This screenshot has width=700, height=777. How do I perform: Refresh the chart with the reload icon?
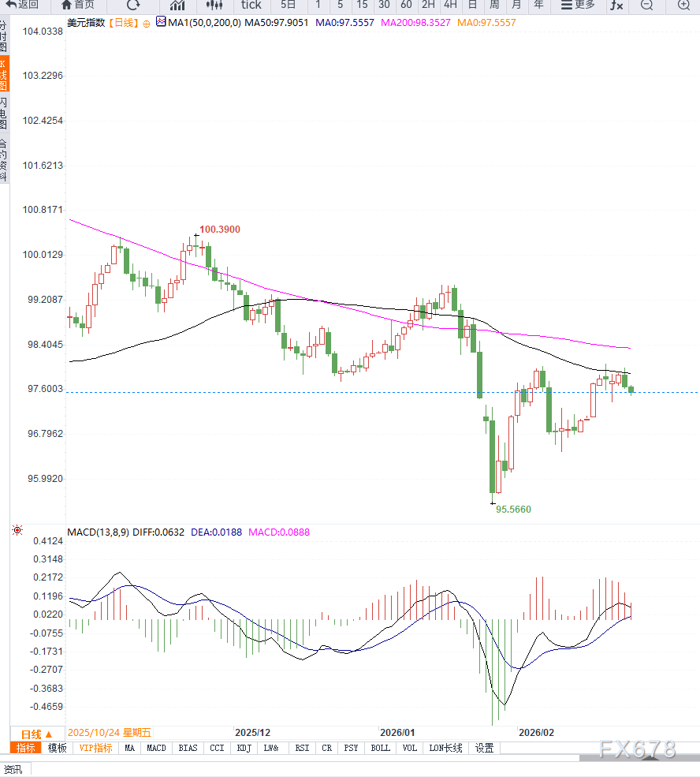[x=133, y=5]
